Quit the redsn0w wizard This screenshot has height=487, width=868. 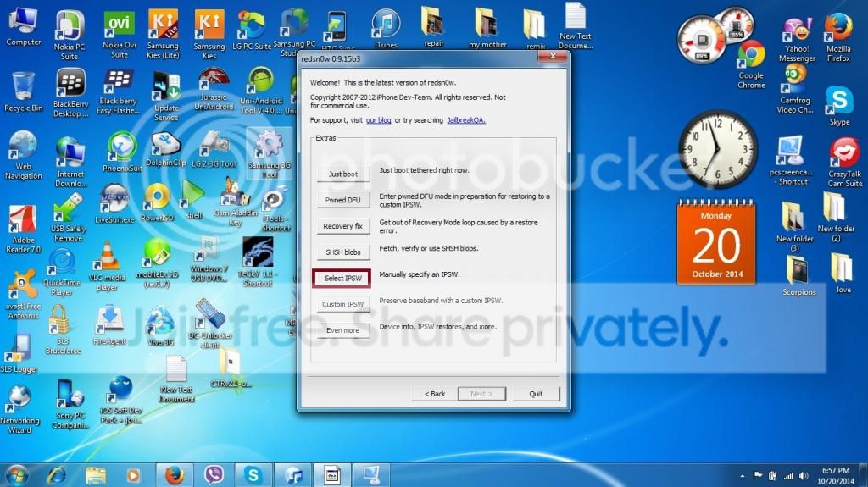pos(536,394)
